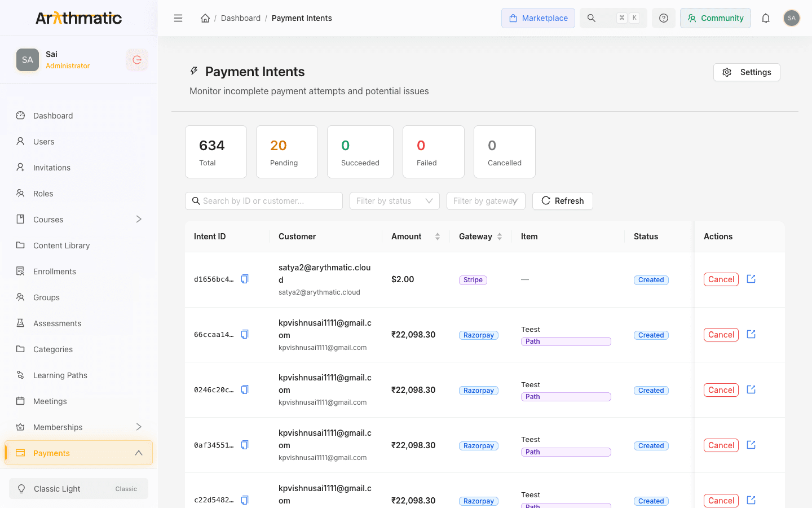
Task: Open the Community button
Action: 716,18
